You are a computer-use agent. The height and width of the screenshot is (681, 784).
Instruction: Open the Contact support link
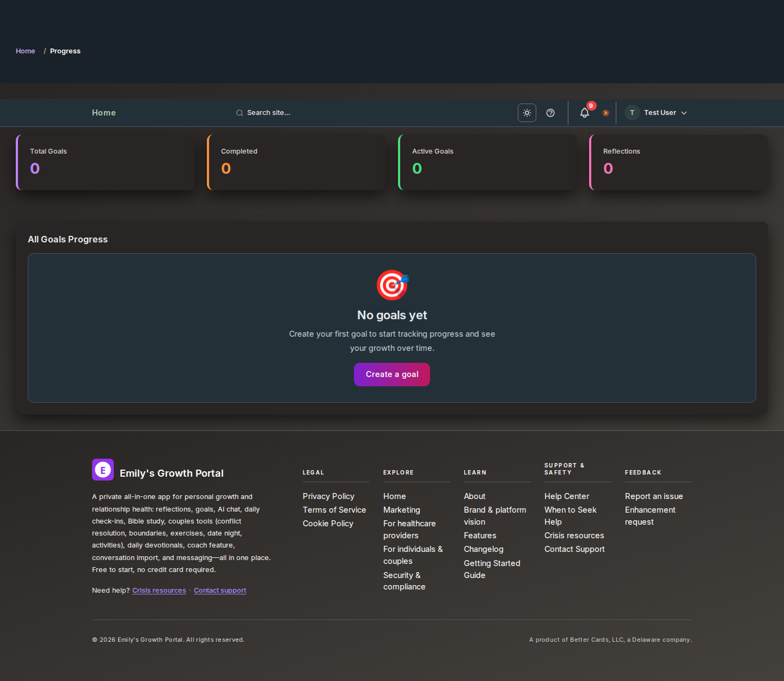pos(220,590)
